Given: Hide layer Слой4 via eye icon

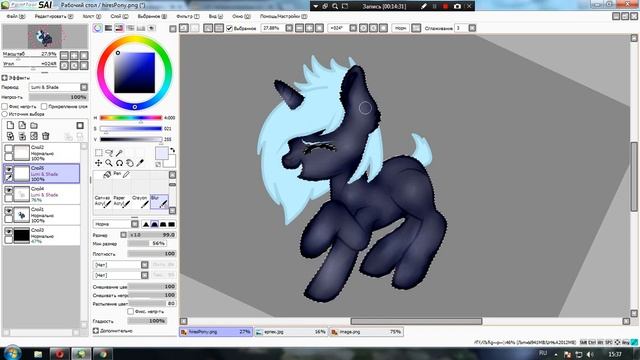Looking at the screenshot, I should tap(9, 190).
